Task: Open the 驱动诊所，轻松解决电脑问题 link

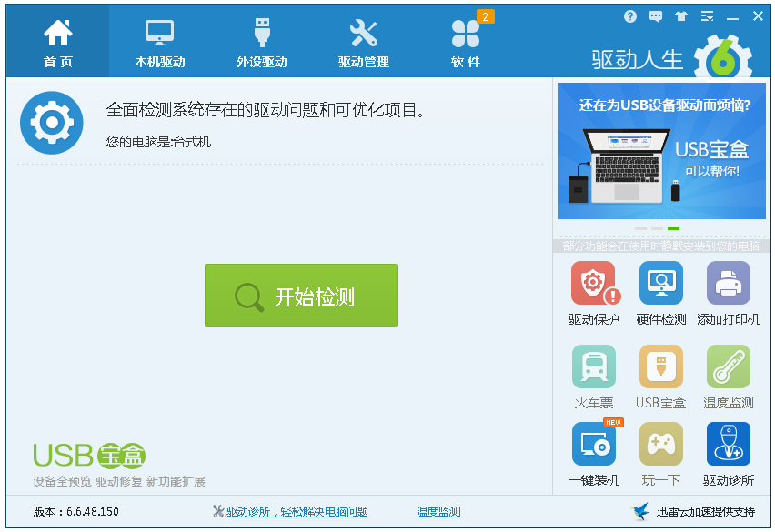Action: (x=297, y=512)
